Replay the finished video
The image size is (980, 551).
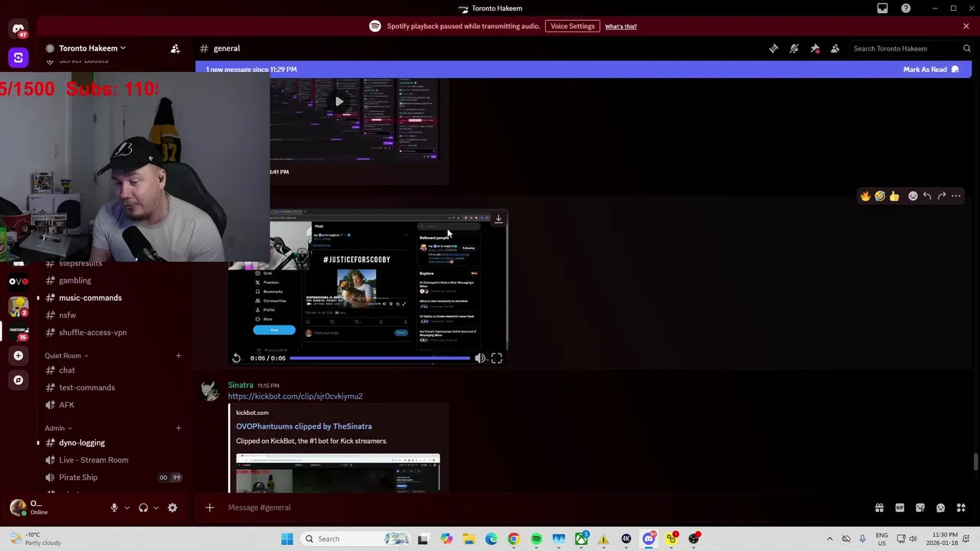tap(237, 358)
